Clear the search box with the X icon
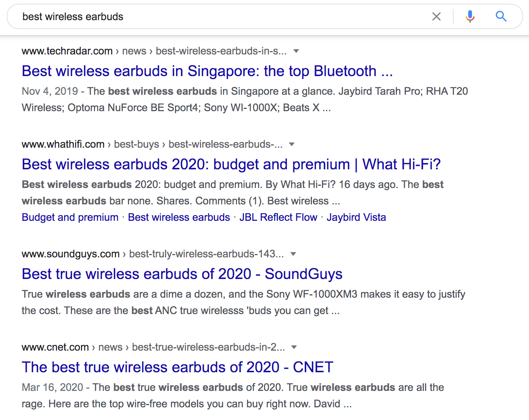The image size is (529, 420). pyautogui.click(x=436, y=16)
